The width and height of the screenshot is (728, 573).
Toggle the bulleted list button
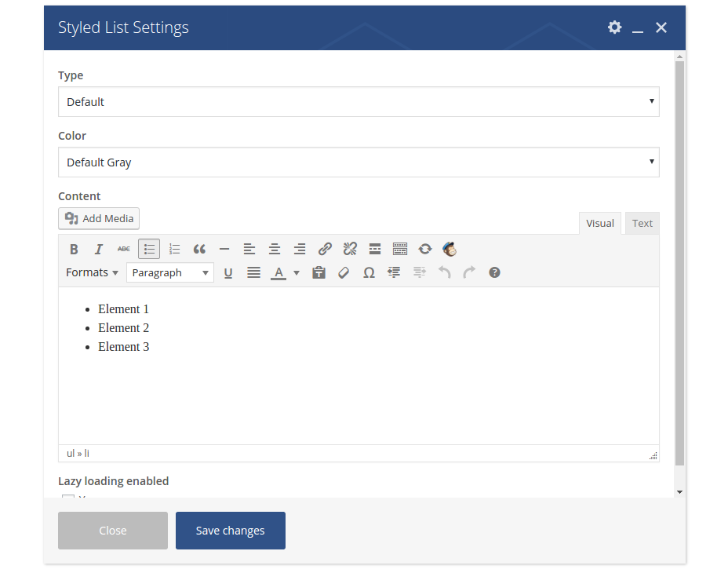[x=149, y=250]
